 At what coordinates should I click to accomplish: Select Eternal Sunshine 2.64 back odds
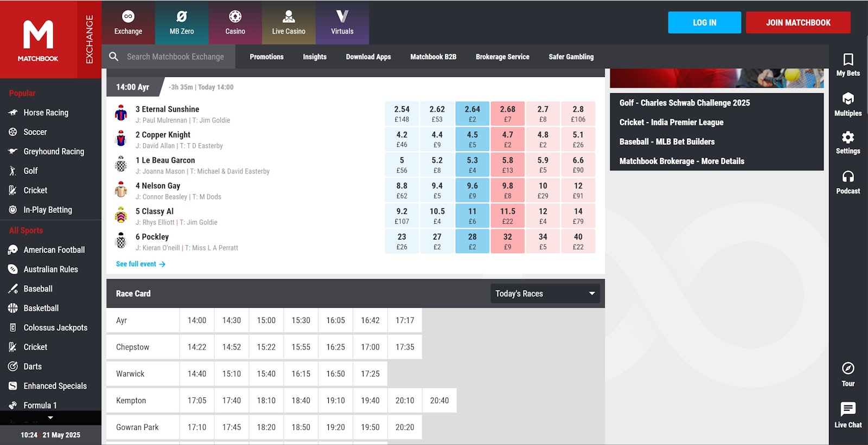[473, 114]
